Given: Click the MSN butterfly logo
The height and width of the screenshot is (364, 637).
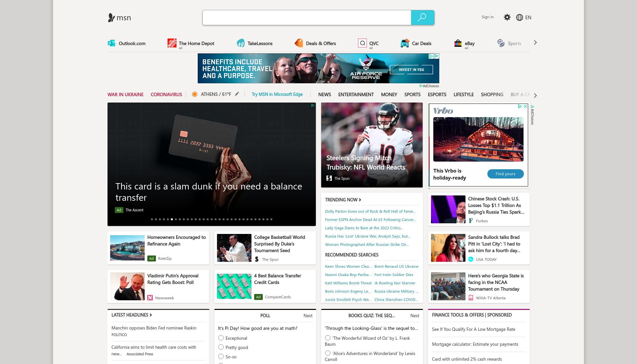Looking at the screenshot, I should pos(111,18).
